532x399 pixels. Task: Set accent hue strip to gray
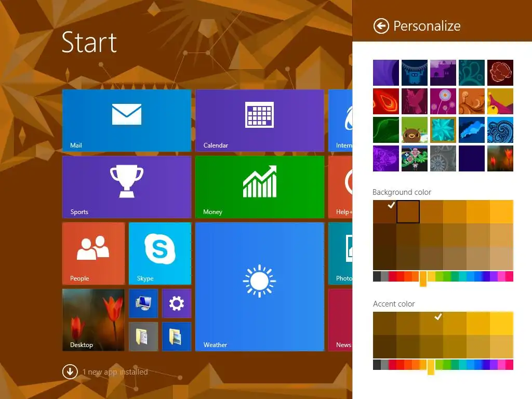[384, 364]
